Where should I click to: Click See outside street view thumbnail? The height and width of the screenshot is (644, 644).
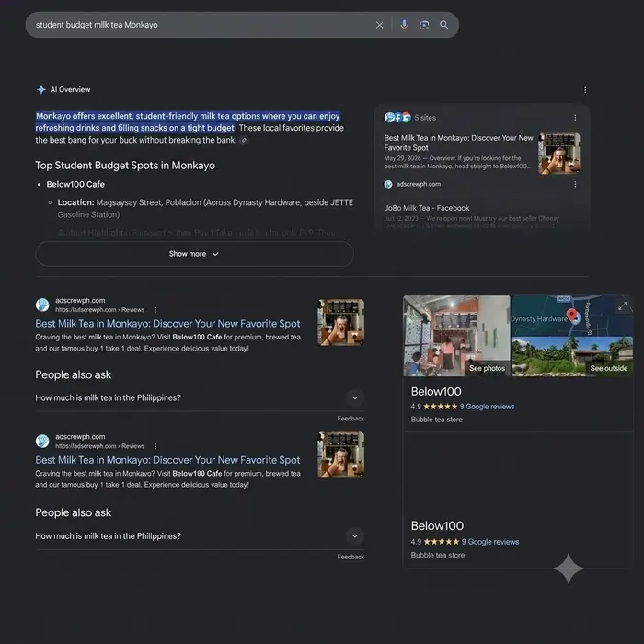click(571, 357)
